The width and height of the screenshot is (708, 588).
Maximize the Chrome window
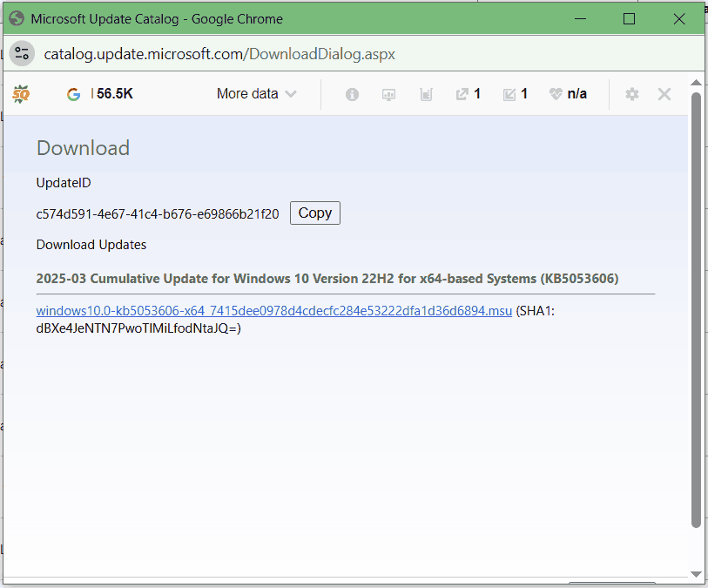click(x=629, y=19)
